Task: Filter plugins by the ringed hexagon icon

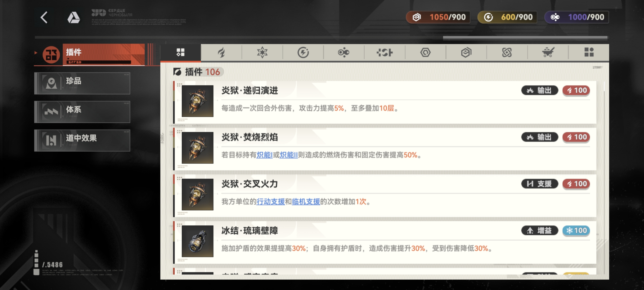Action: 425,52
